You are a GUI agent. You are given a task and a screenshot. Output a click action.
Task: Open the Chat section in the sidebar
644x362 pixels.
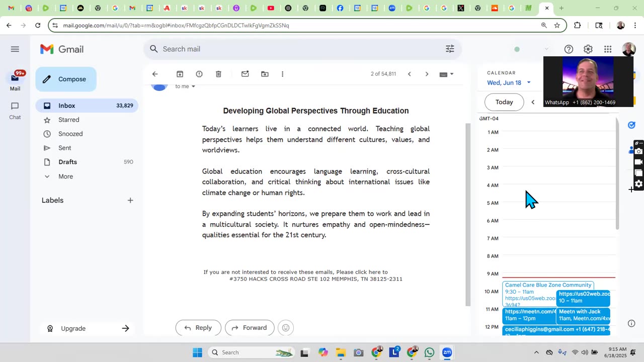(15, 111)
